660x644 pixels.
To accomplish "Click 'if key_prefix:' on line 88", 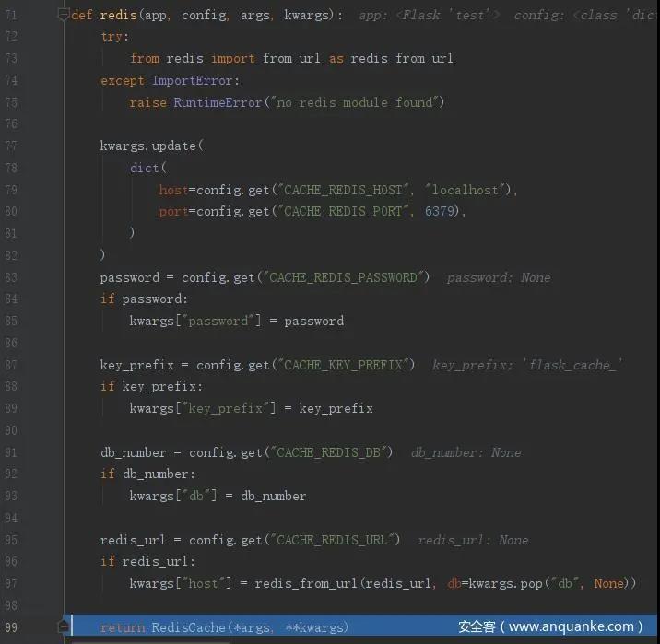I will [x=151, y=387].
